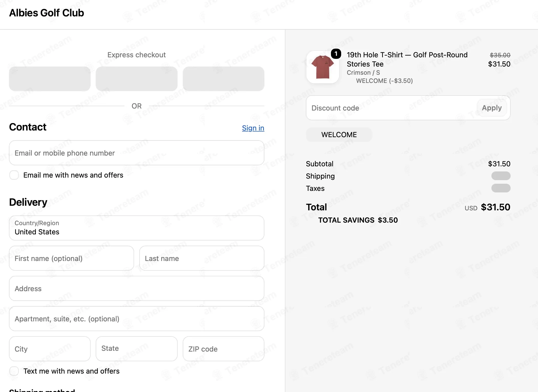Click the WELCOME discount tag
The image size is (538, 392).
coord(339,135)
